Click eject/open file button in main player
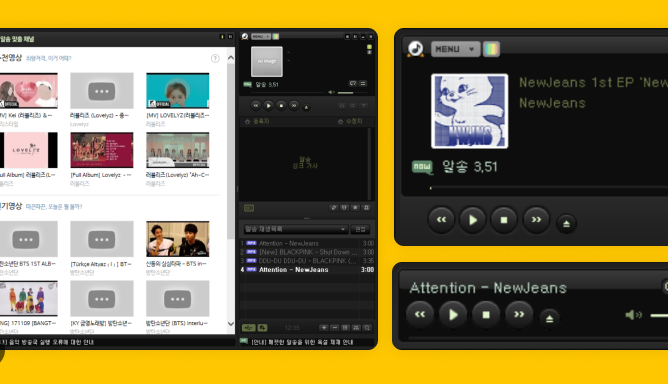This screenshot has width=668, height=384. click(306, 107)
